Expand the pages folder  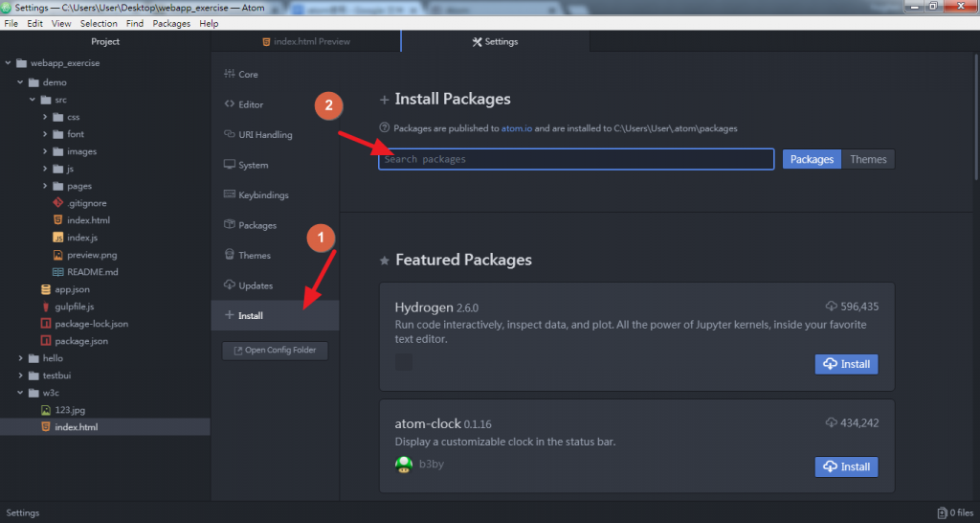pos(45,186)
